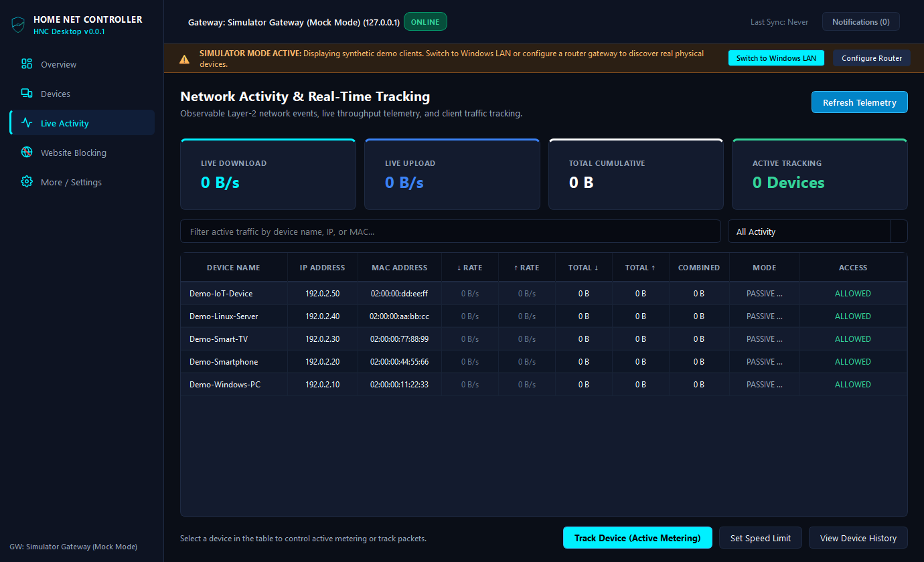
Task: Click PASSIVE mode cell for Demo-Windows-PC
Action: tap(765, 385)
